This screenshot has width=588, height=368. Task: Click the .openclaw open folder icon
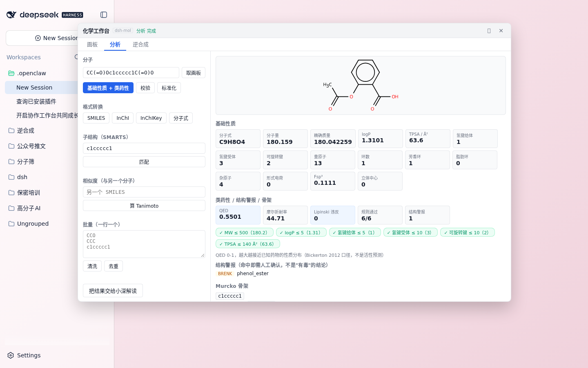pos(11,73)
